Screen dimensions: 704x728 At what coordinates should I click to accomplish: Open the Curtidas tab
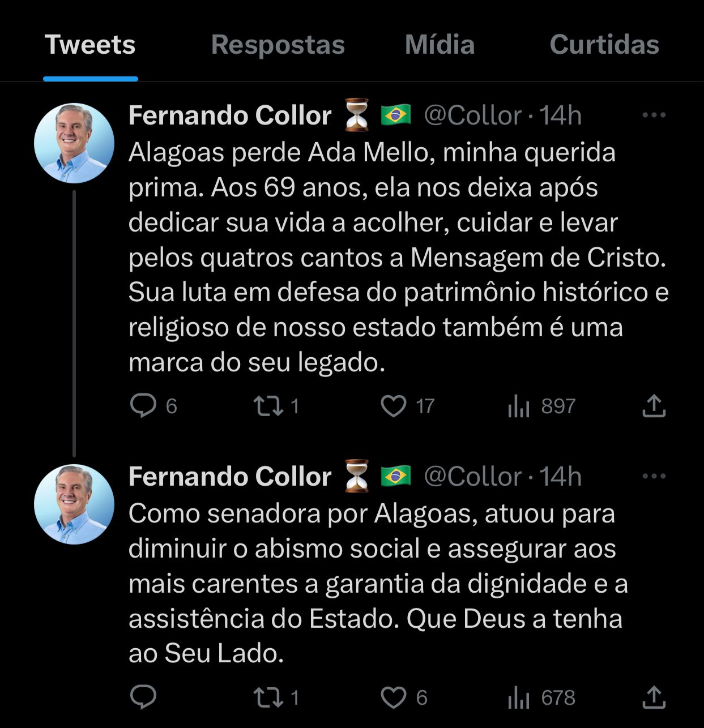click(604, 44)
